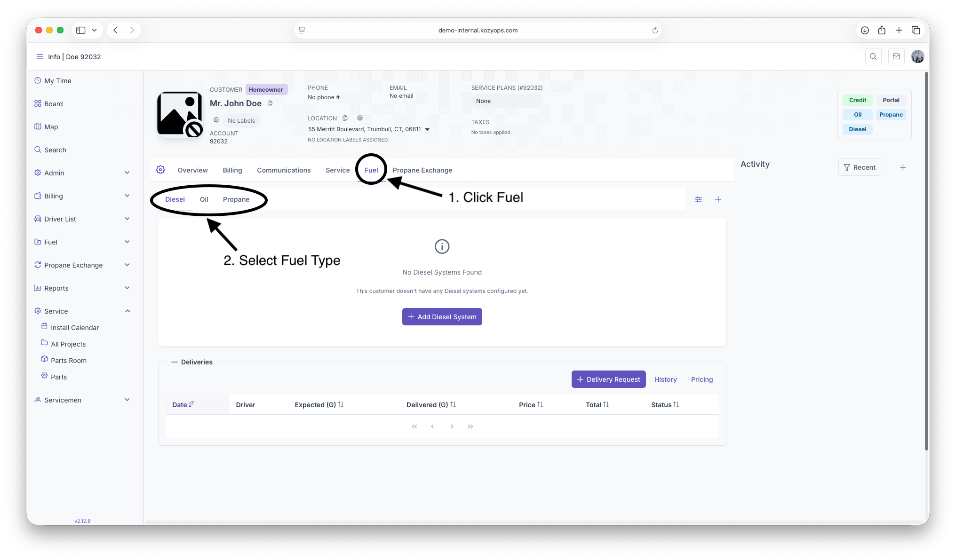The width and height of the screenshot is (956, 560).
Task: Click the Delivery Request button
Action: (608, 379)
